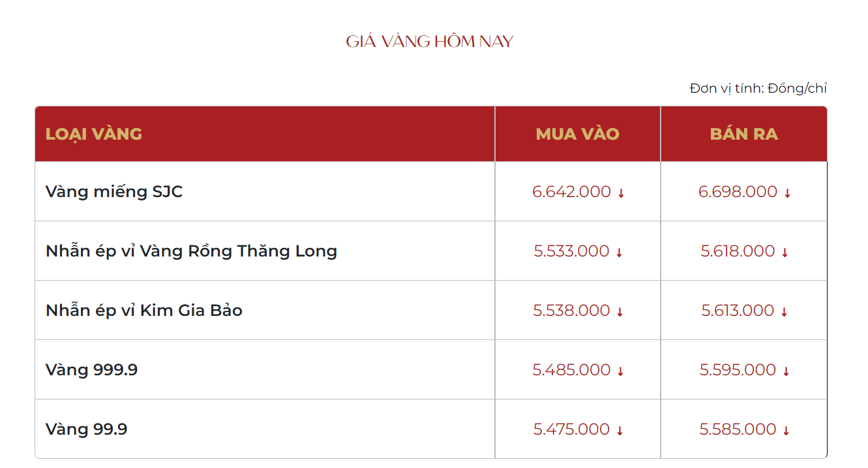This screenshot has width=868, height=468.
Task: Click down arrow beside SJC buy price 6.642.000
Action: pyautogui.click(x=621, y=193)
